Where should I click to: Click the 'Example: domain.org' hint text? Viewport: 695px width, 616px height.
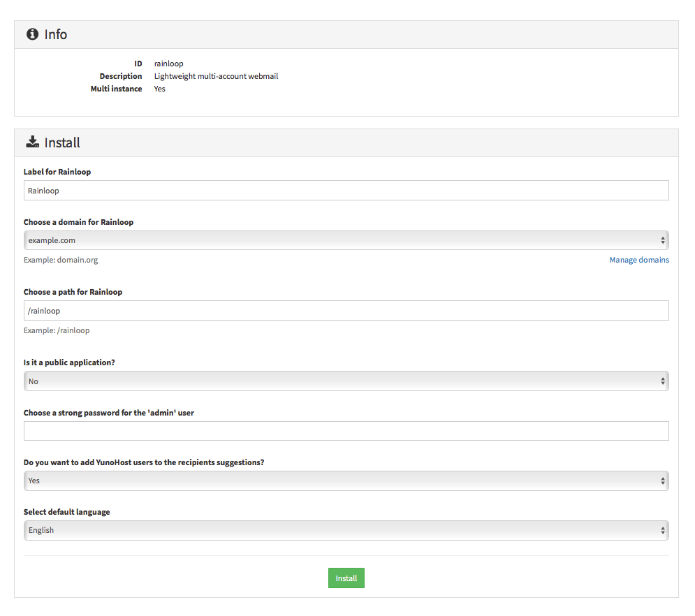[x=61, y=260]
